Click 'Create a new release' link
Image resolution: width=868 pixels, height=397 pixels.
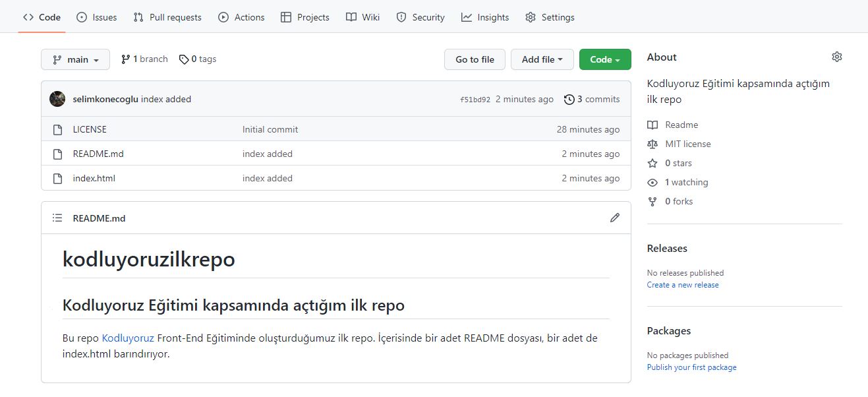click(683, 285)
